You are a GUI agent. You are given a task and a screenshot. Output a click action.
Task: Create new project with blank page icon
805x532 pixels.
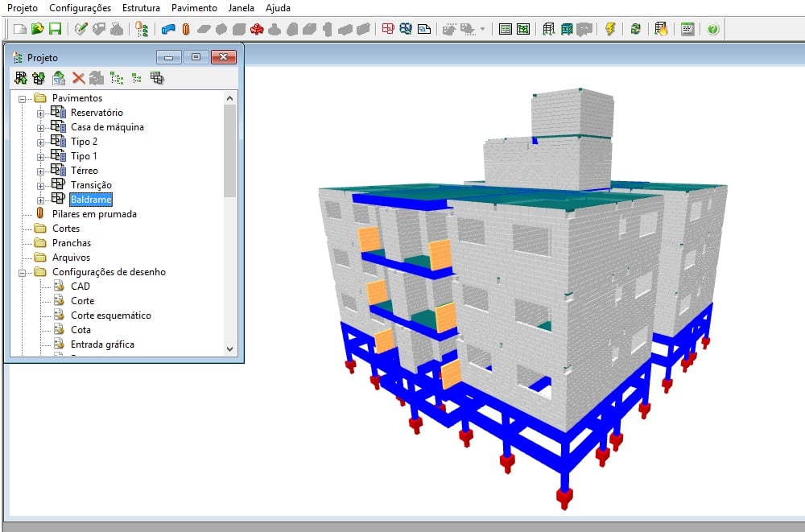coord(20,29)
